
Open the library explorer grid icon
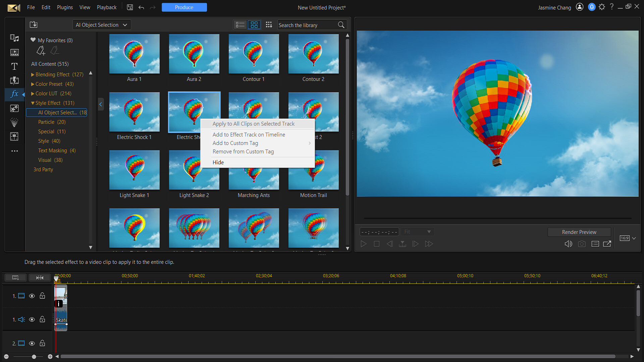269,24
